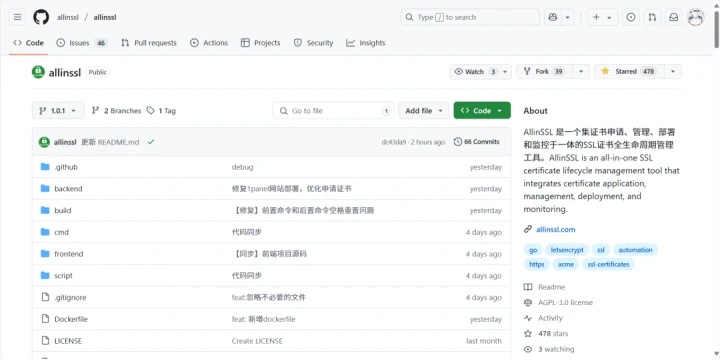This screenshot has height=360, width=720.
Task: Click the commit author avatar icon
Action: coord(44,142)
